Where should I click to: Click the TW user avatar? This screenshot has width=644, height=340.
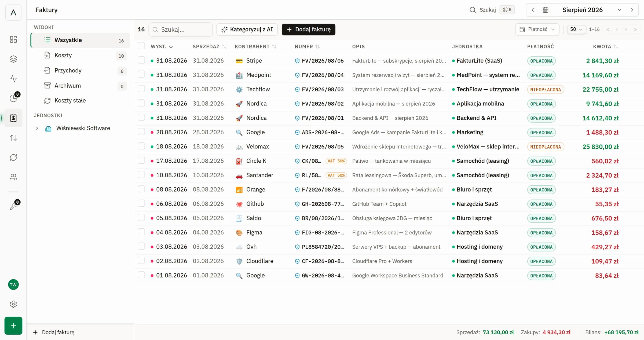click(x=13, y=285)
